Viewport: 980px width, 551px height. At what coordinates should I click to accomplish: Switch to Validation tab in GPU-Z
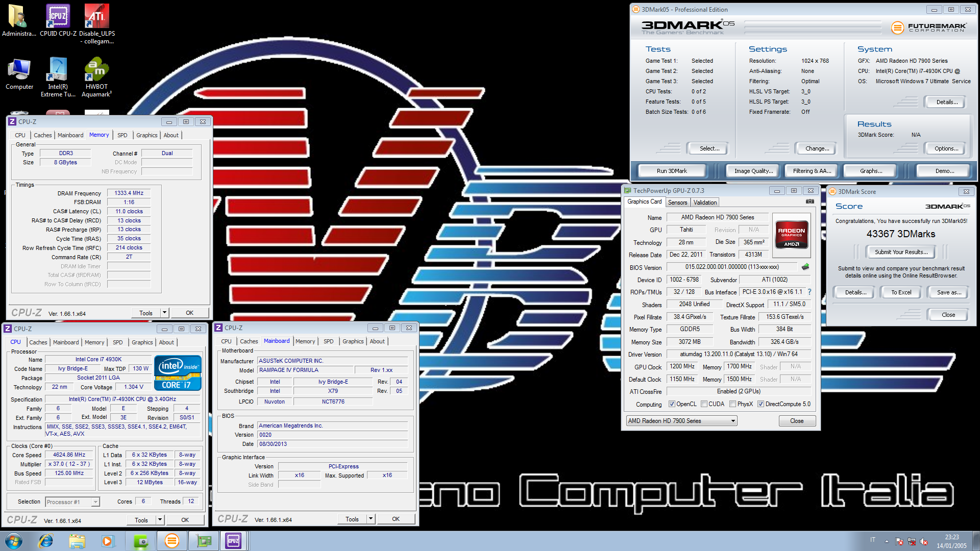(x=705, y=203)
